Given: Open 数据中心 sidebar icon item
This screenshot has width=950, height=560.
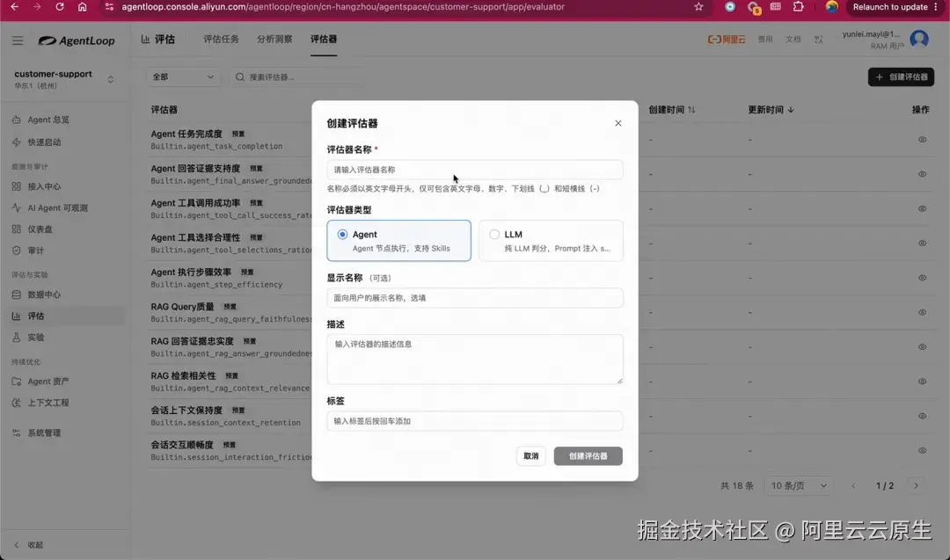Looking at the screenshot, I should (x=17, y=295).
